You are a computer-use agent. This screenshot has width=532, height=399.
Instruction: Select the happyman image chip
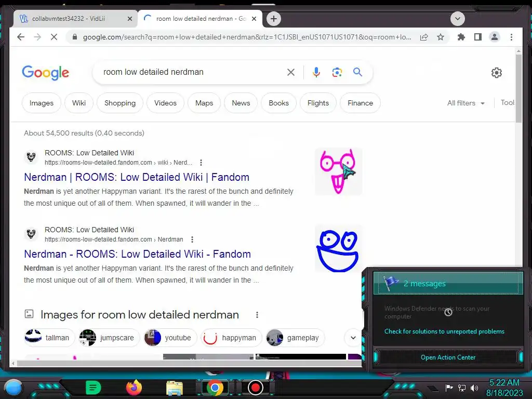click(x=231, y=338)
